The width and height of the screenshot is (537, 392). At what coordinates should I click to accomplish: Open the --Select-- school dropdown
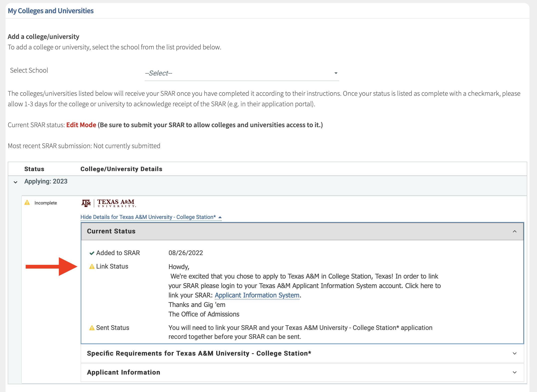click(241, 73)
